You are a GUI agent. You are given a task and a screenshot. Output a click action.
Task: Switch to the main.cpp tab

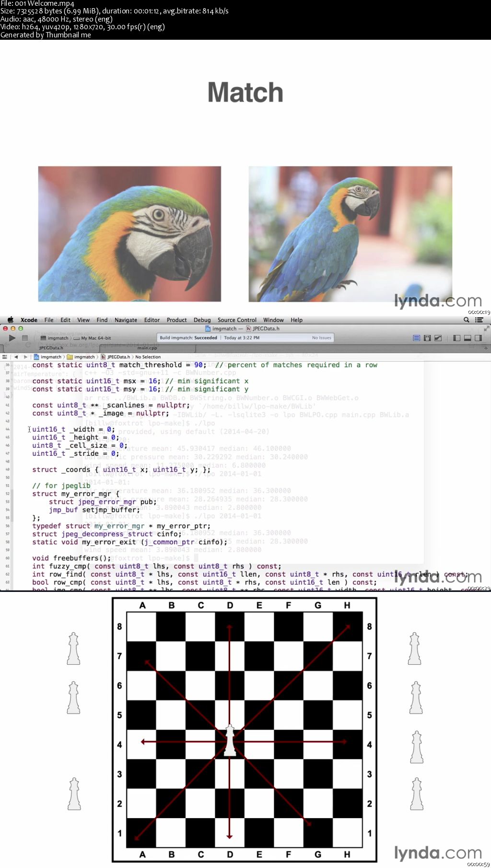coord(147,348)
